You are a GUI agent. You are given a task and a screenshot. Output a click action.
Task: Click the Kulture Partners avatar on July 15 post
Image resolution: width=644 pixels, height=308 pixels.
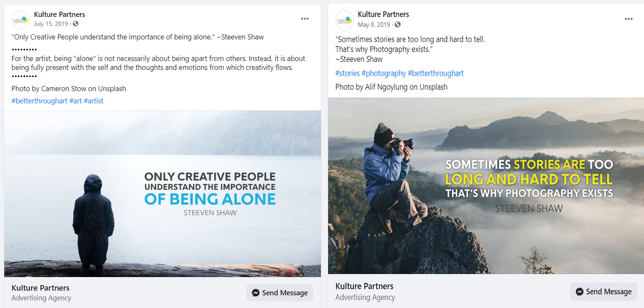point(20,19)
